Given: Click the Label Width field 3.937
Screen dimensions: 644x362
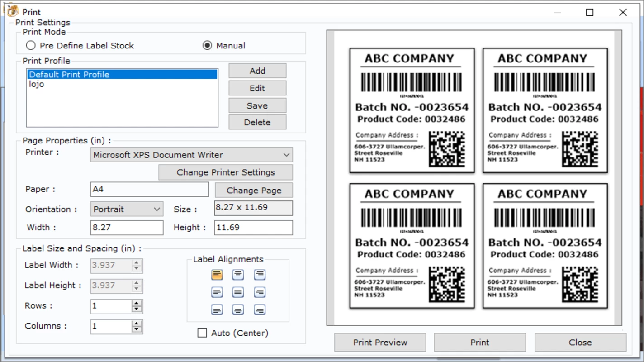Looking at the screenshot, I should (111, 266).
